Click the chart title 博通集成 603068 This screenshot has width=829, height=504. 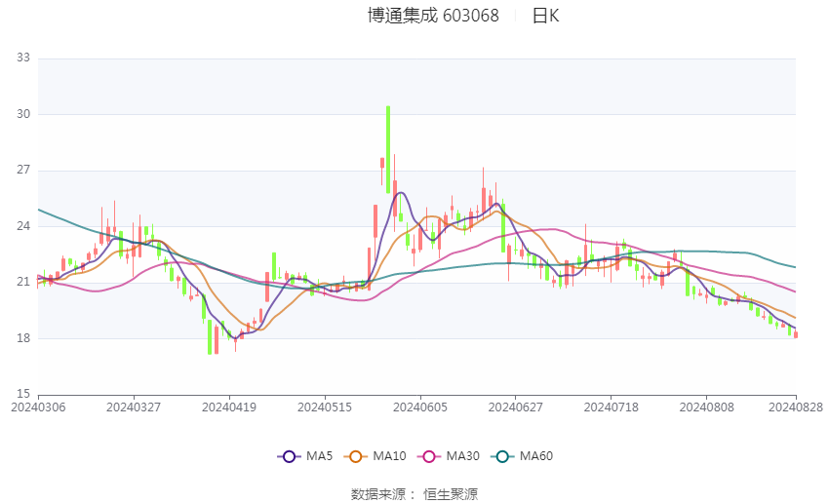(x=433, y=16)
